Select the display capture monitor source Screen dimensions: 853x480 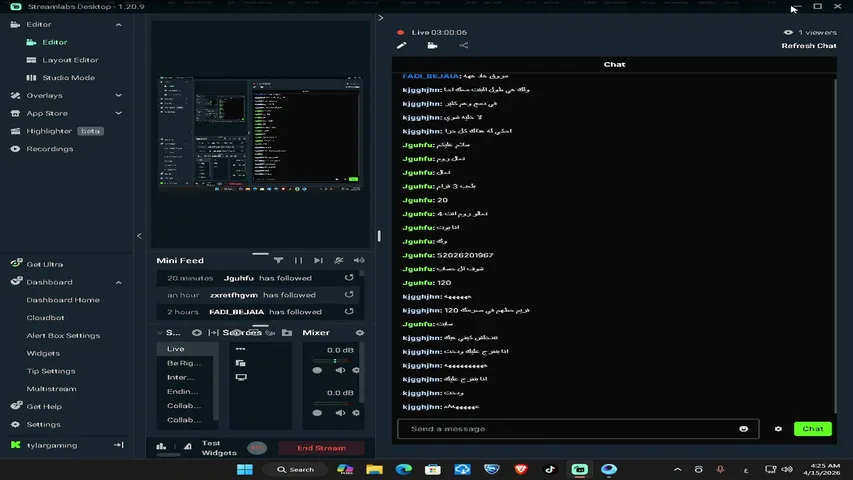point(241,377)
